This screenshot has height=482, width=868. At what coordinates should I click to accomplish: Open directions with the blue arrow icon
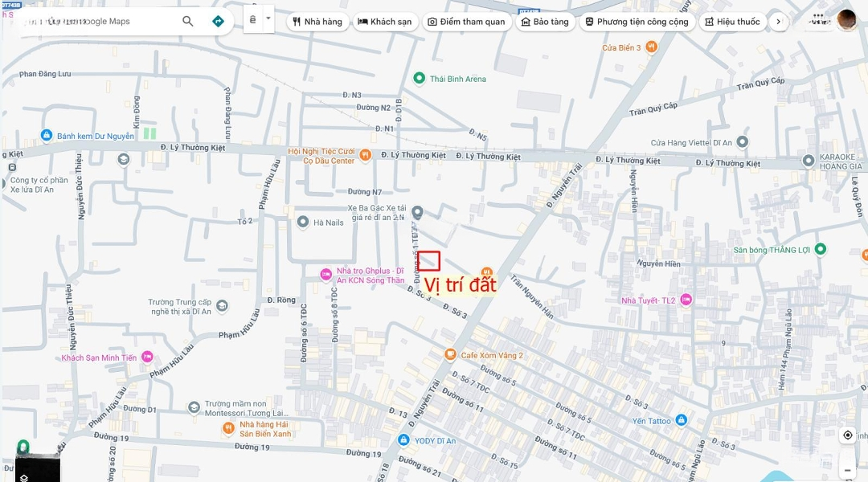(x=218, y=21)
